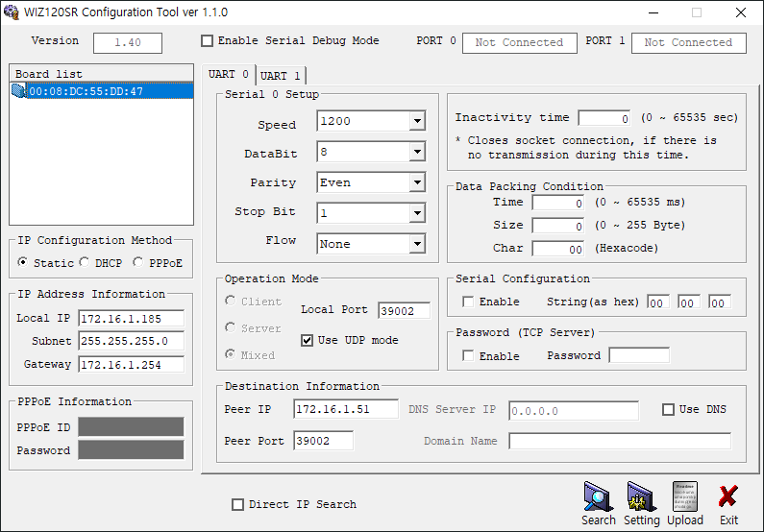
Task: Click the app icon in the title bar
Action: click(x=11, y=12)
